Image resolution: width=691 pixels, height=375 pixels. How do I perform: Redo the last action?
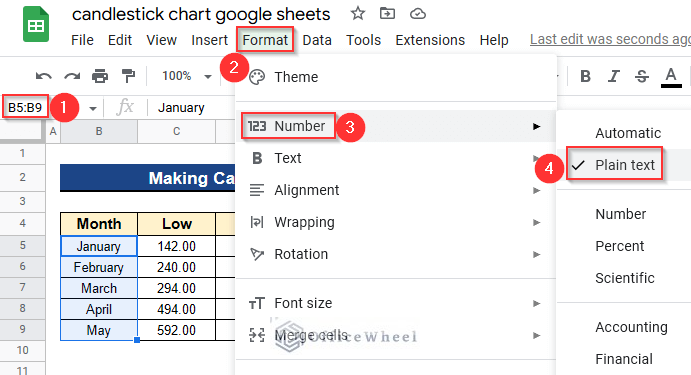[72, 76]
